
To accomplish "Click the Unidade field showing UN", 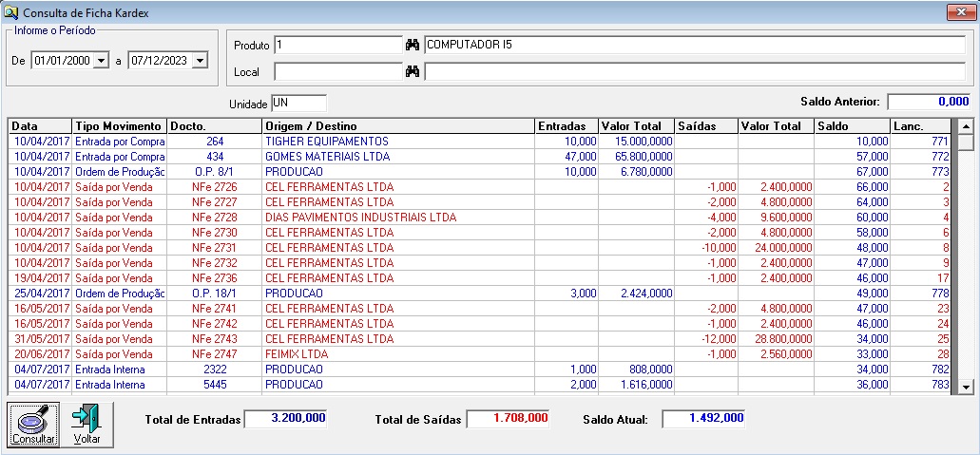I will tap(298, 103).
